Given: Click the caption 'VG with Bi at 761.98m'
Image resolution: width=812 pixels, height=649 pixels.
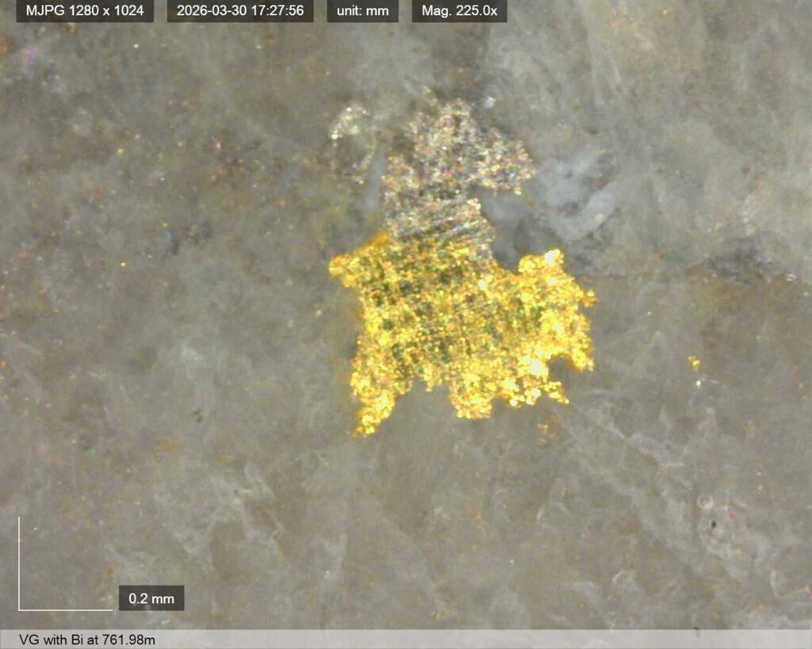Looking at the screenshot, I should click(87, 639).
